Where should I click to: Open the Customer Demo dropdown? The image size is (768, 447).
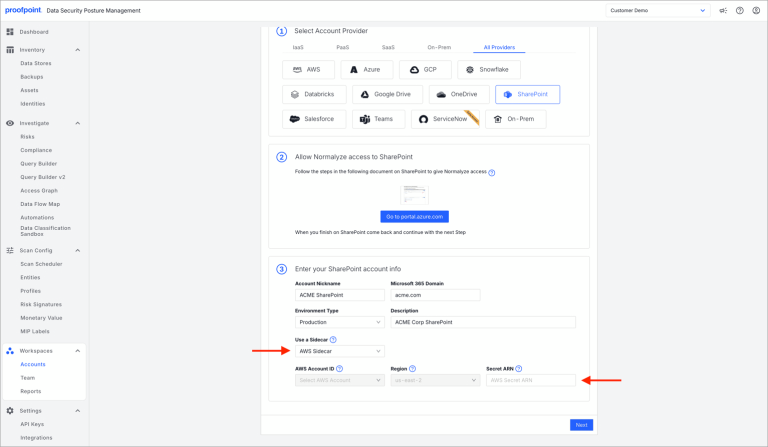[x=657, y=11]
